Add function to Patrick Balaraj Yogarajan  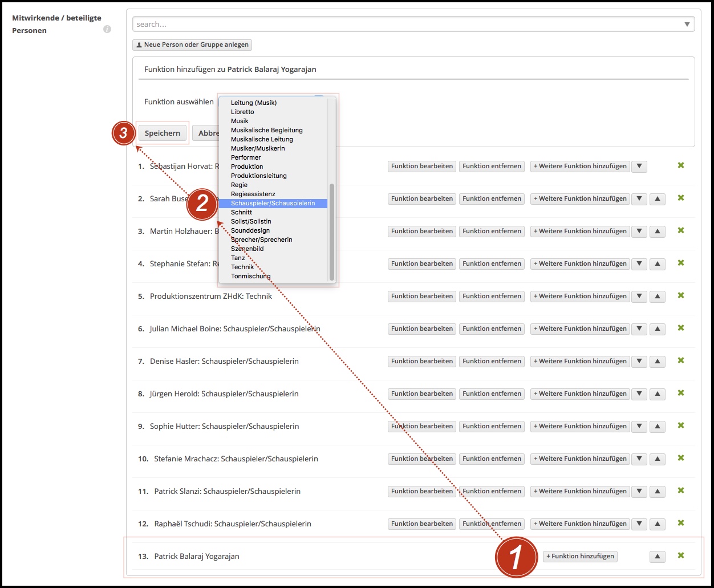click(580, 557)
